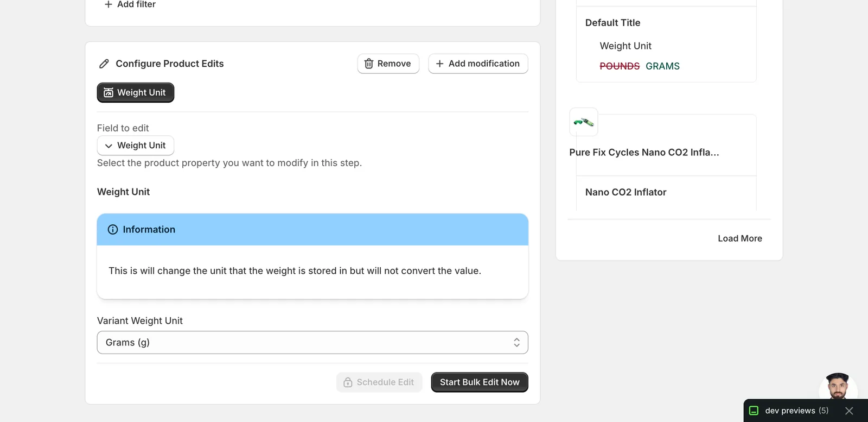Click the new GRAMS value
This screenshot has height=422, width=868.
pyautogui.click(x=662, y=66)
